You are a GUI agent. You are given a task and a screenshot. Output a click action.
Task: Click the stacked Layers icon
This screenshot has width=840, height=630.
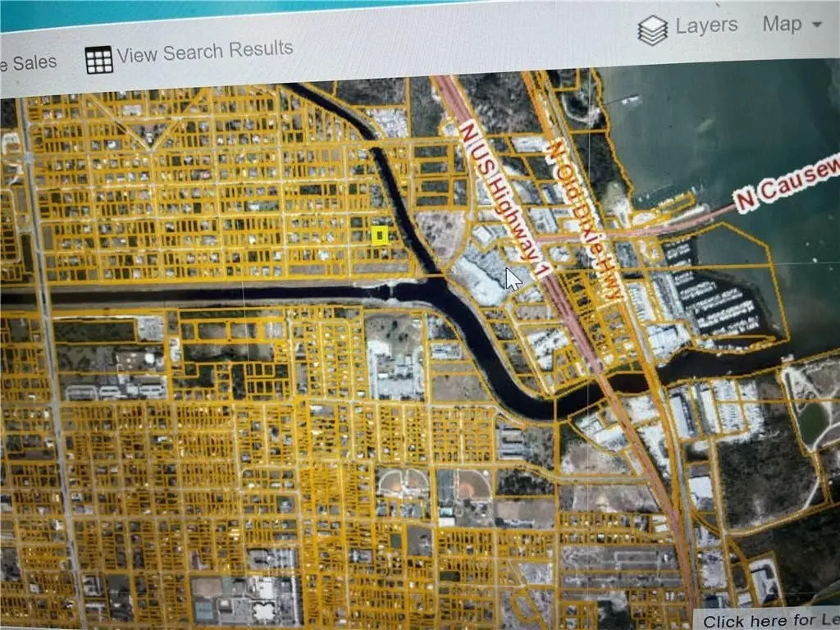pos(653,30)
